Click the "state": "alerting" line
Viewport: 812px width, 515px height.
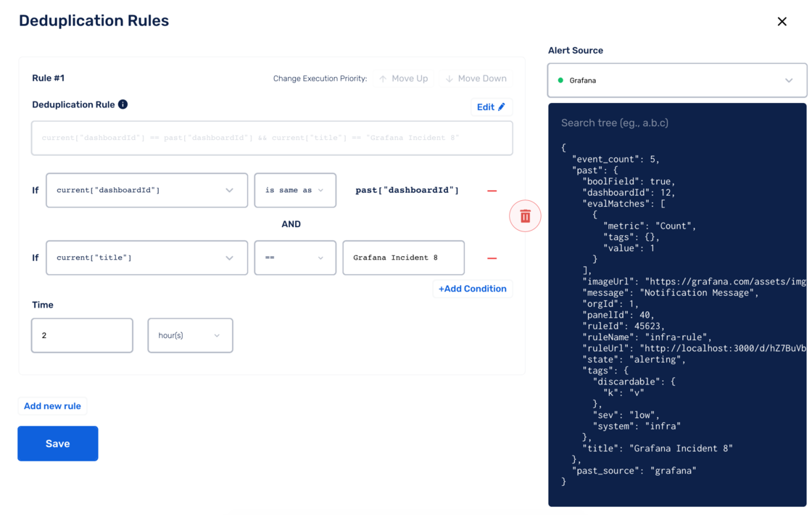[x=634, y=360]
